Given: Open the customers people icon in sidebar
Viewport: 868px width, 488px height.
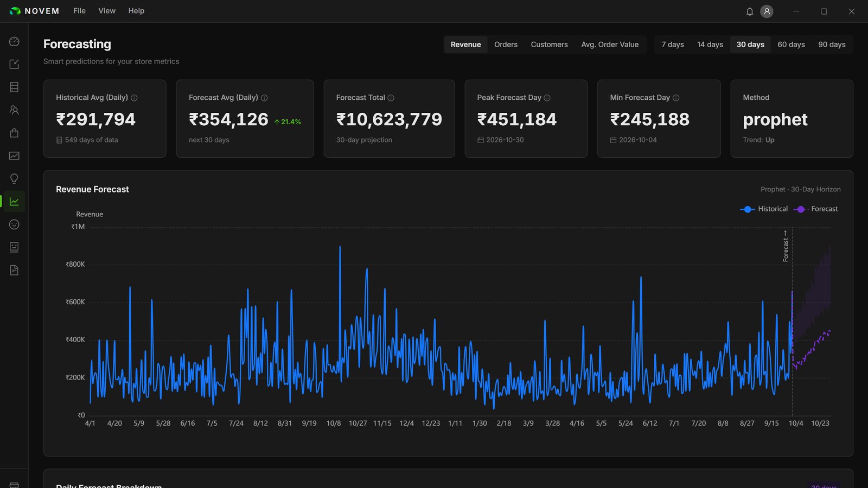Looking at the screenshot, I should (14, 110).
